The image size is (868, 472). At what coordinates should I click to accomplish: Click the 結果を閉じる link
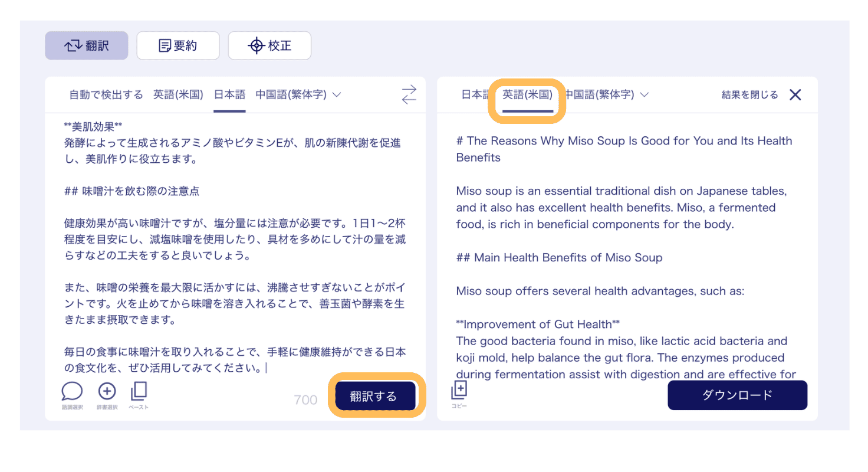(749, 95)
